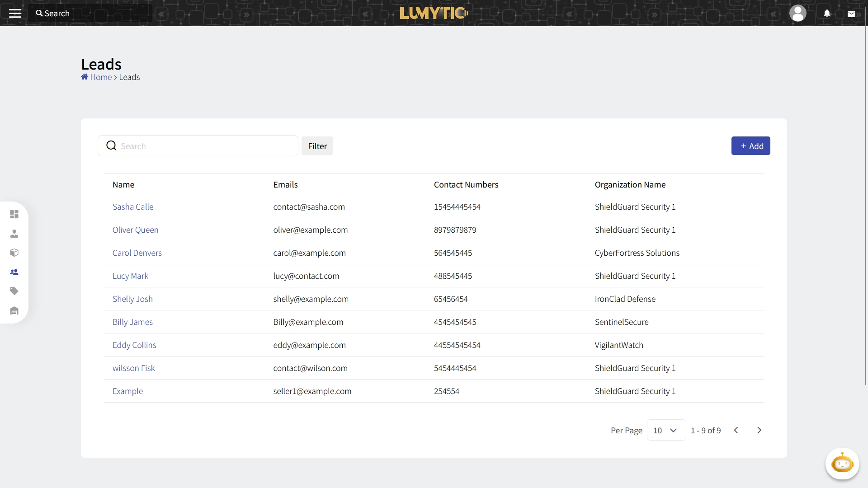Open messages via the envelope icon
Screen dimensions: 868x488
pos(851,13)
